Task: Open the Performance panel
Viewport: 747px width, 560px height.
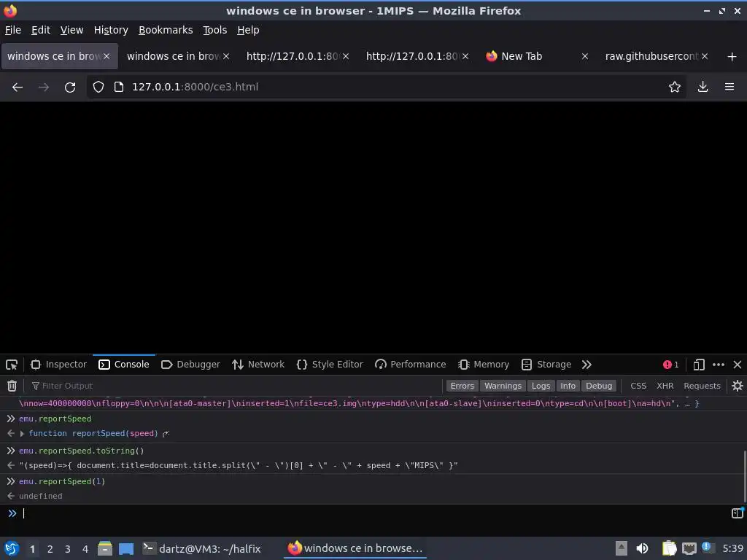Action: [410, 365]
